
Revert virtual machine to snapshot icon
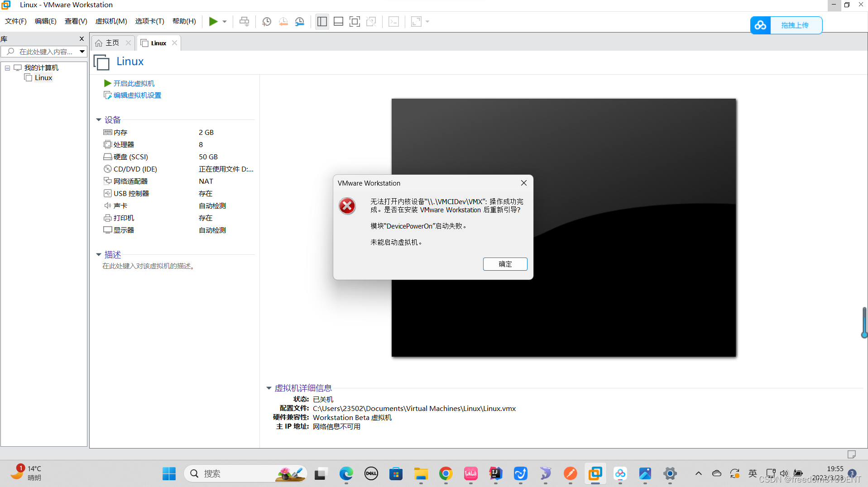click(x=283, y=21)
